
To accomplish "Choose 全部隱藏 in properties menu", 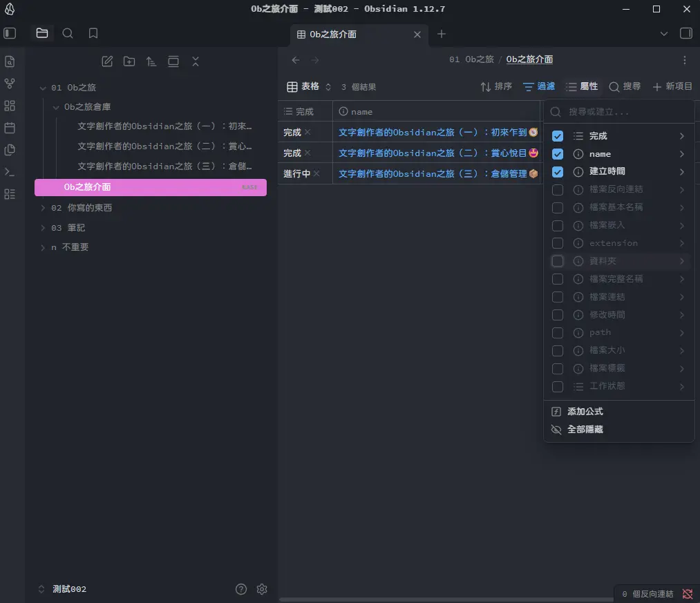I will point(585,429).
